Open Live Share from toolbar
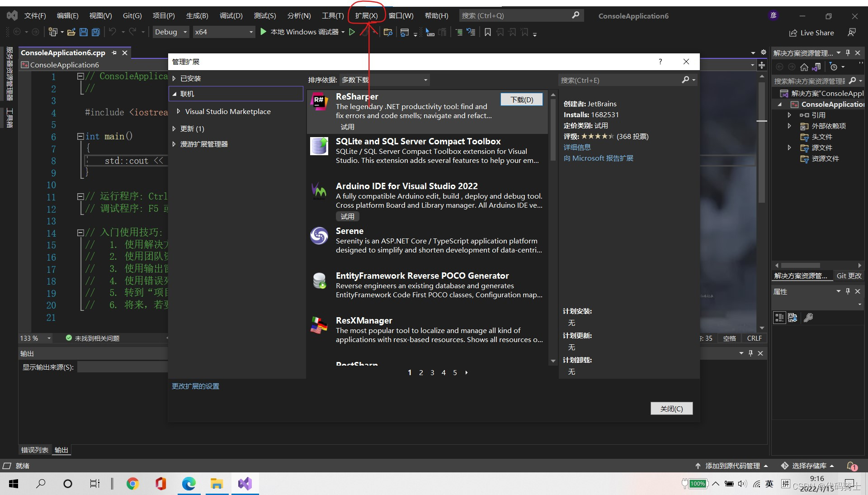This screenshot has height=495, width=868. [x=811, y=33]
